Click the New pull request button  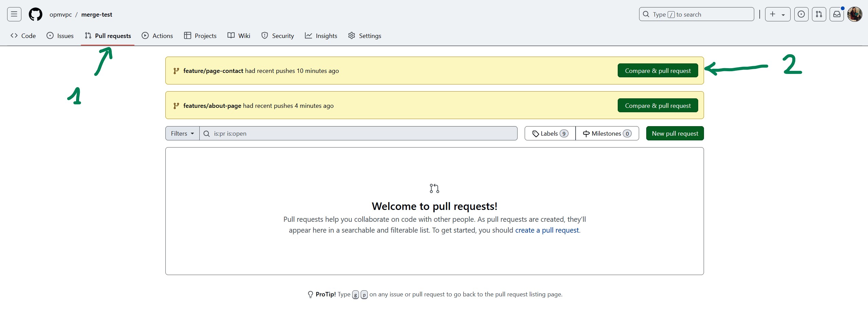pos(675,133)
